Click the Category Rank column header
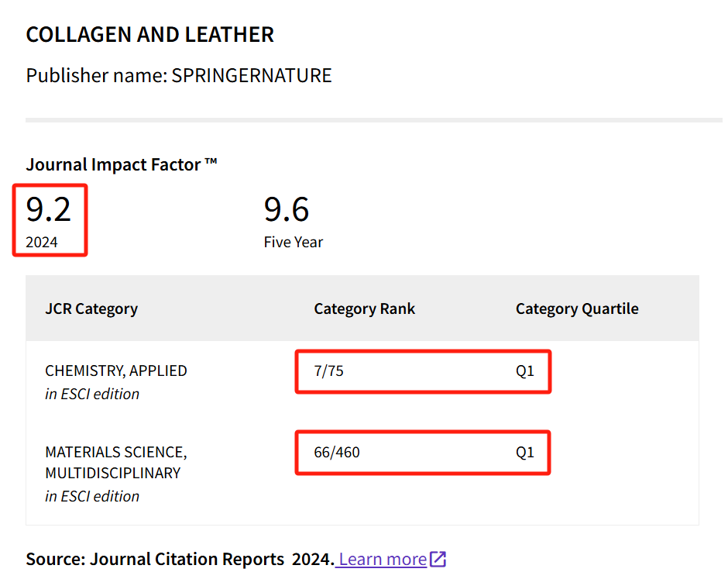 coord(364,308)
